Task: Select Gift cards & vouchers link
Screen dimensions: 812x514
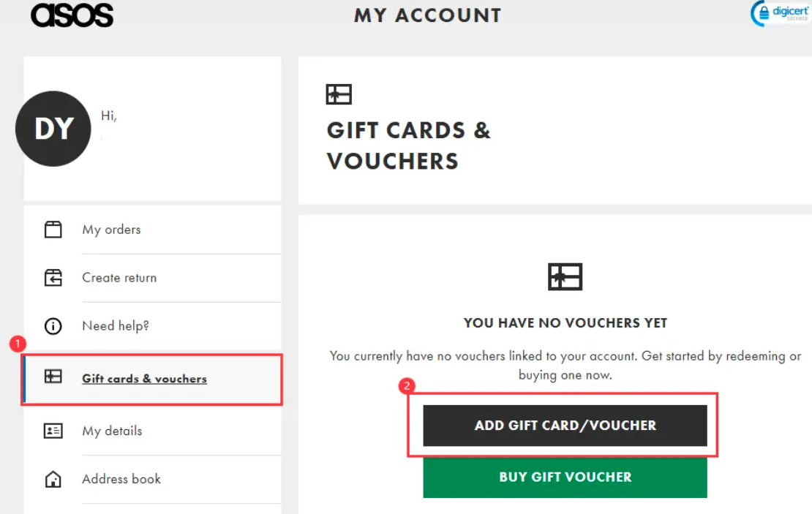Action: point(144,379)
